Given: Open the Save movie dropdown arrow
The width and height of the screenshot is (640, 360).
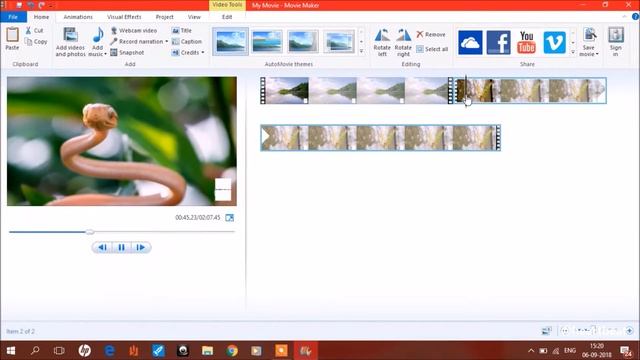Looking at the screenshot, I should pyautogui.click(x=597, y=54).
